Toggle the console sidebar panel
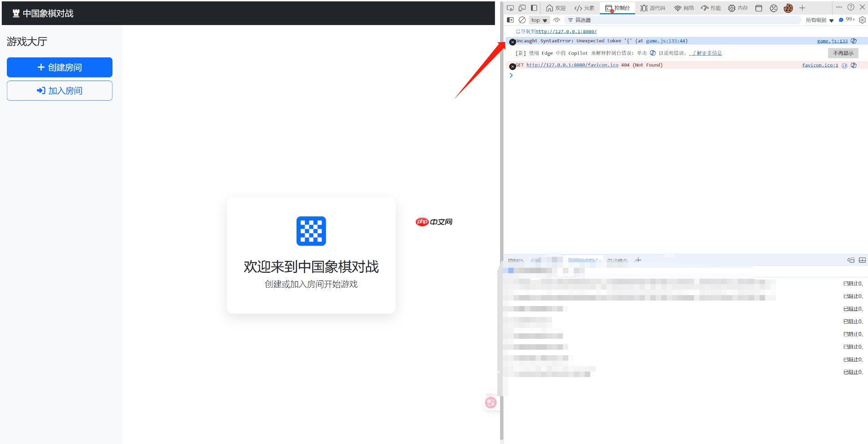This screenshot has width=868, height=444. 510,20
